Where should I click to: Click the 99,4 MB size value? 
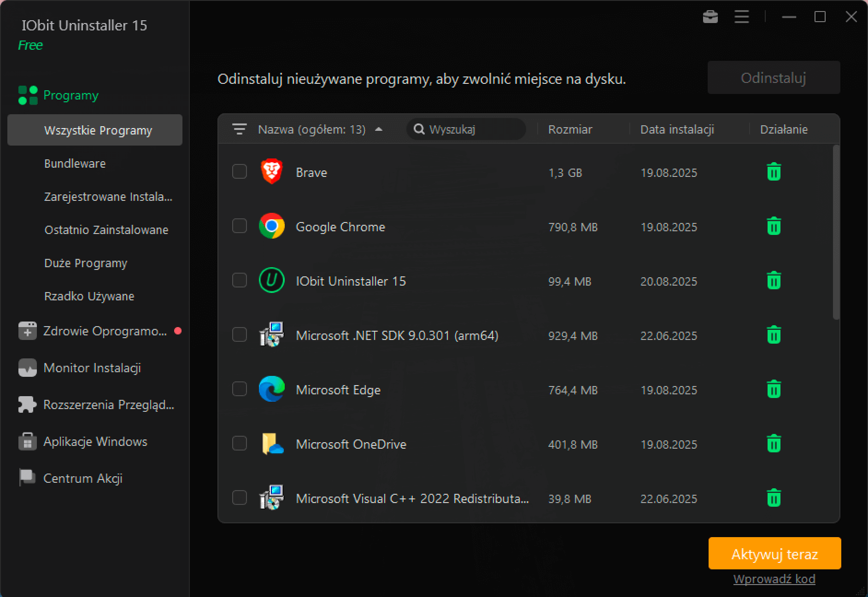(569, 281)
